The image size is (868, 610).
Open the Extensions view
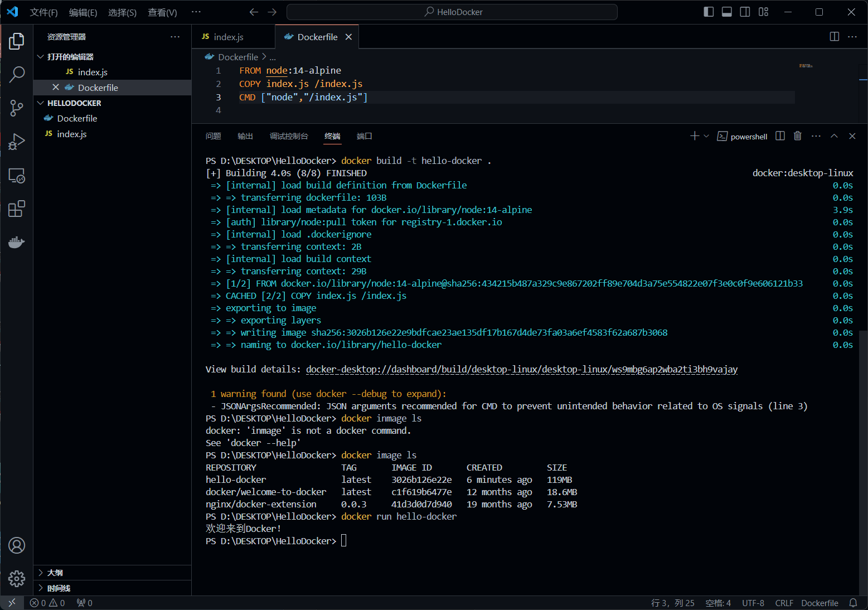pyautogui.click(x=17, y=209)
